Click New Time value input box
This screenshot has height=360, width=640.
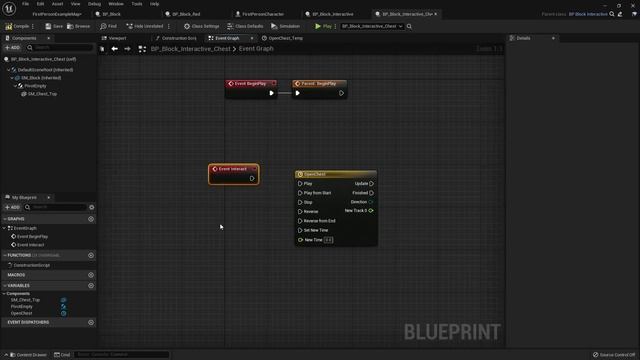click(x=329, y=240)
